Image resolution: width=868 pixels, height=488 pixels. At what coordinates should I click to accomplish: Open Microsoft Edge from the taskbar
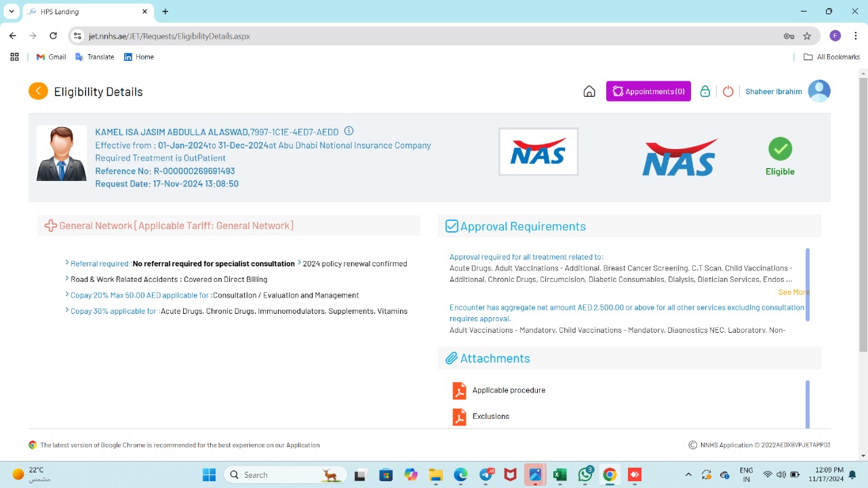click(x=460, y=474)
